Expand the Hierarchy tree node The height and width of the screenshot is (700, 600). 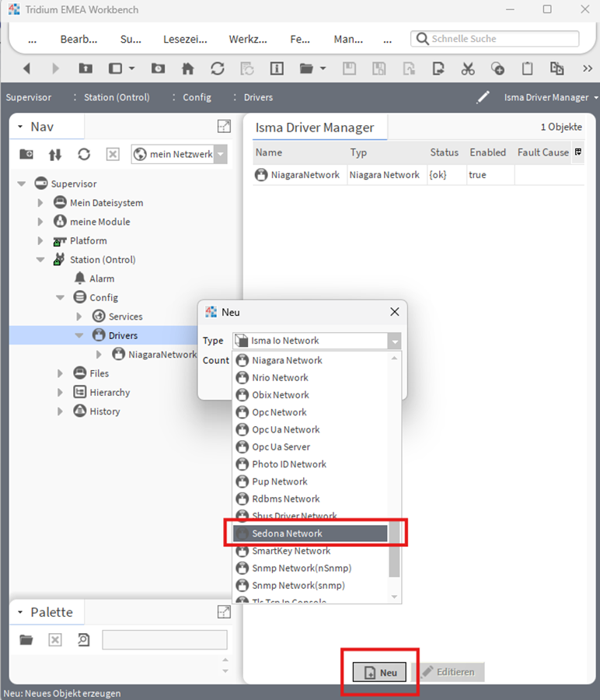(x=60, y=393)
